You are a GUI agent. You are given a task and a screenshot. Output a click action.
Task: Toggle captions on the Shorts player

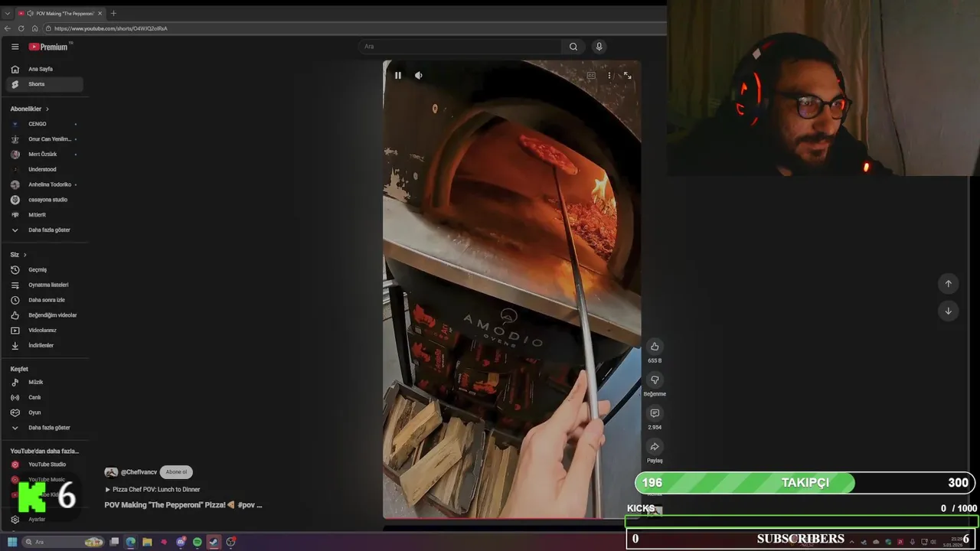[591, 76]
